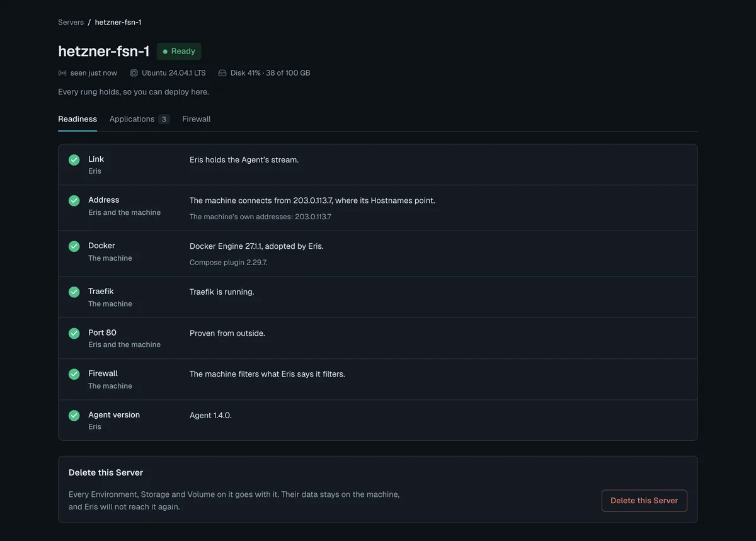
Task: Click the green check icon for Docker
Action: (74, 246)
